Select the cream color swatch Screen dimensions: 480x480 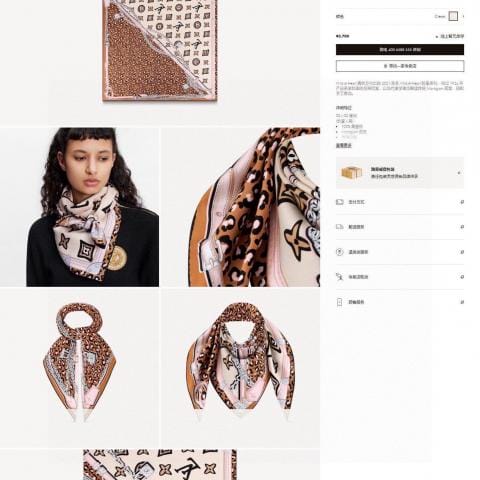click(453, 16)
